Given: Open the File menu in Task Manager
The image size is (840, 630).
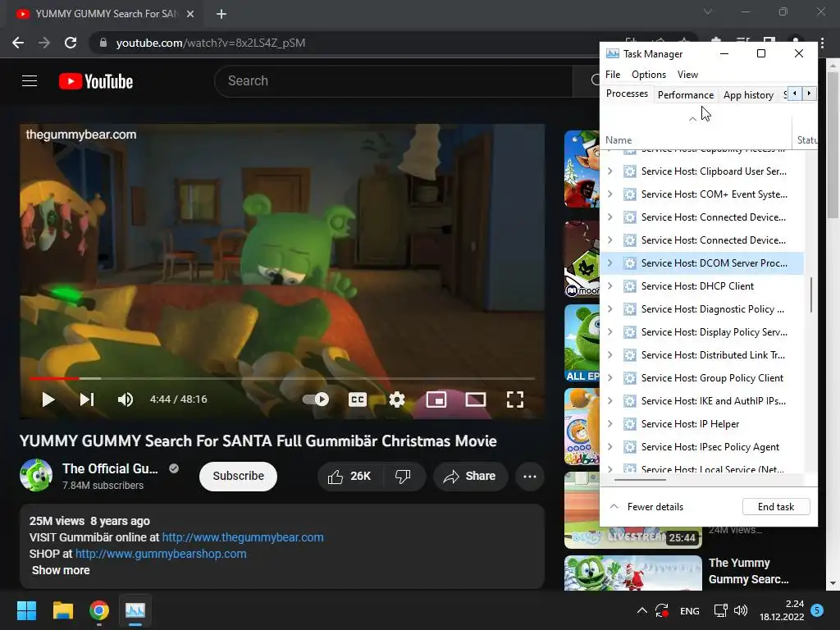Looking at the screenshot, I should coord(613,75).
